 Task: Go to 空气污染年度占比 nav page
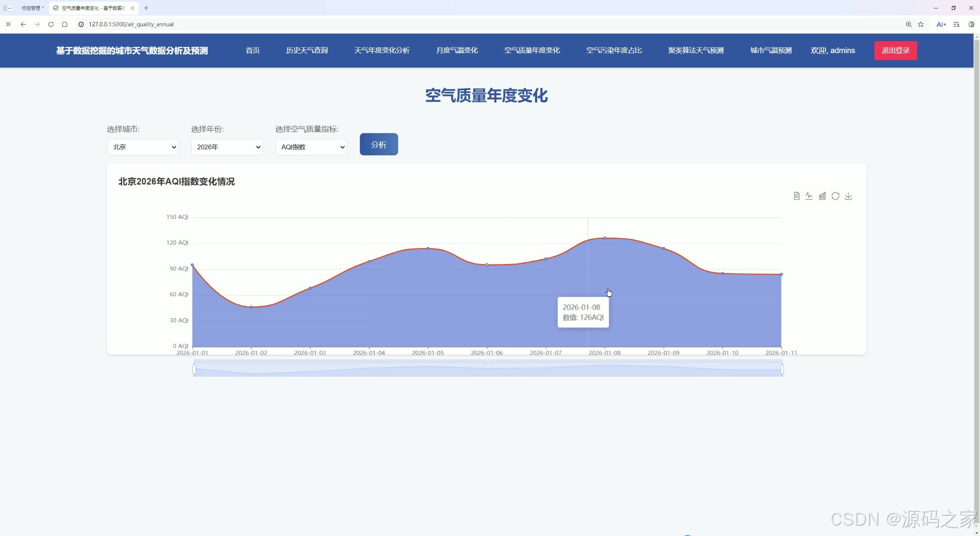[x=614, y=51]
